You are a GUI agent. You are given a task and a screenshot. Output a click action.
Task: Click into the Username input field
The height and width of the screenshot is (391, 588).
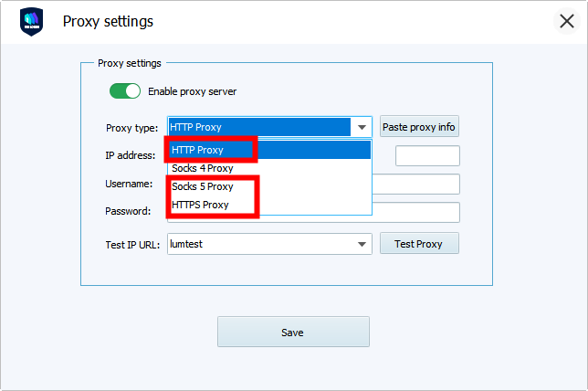[415, 184]
